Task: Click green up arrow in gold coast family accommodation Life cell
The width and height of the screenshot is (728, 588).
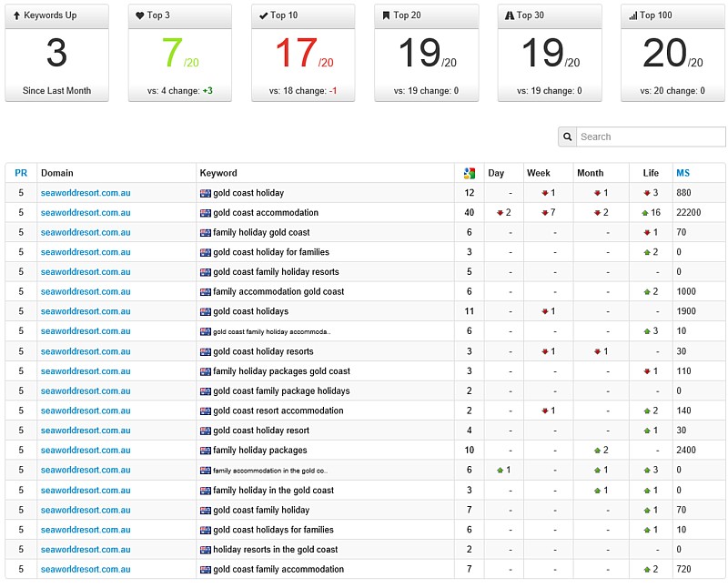Action: (x=647, y=570)
